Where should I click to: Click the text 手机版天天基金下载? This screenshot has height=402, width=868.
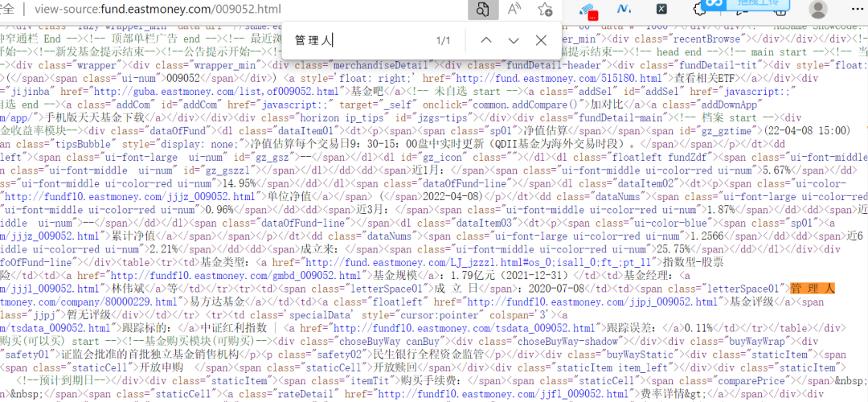[95, 118]
